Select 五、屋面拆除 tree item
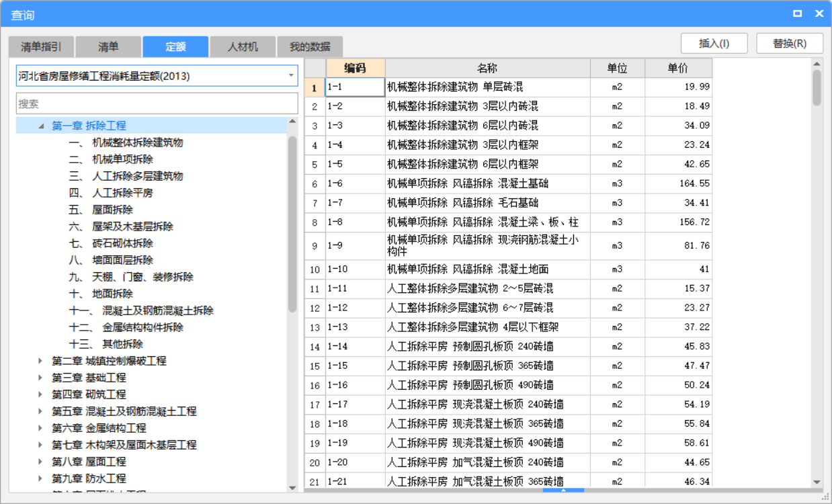Screen dimensions: 832x504 pos(101,210)
